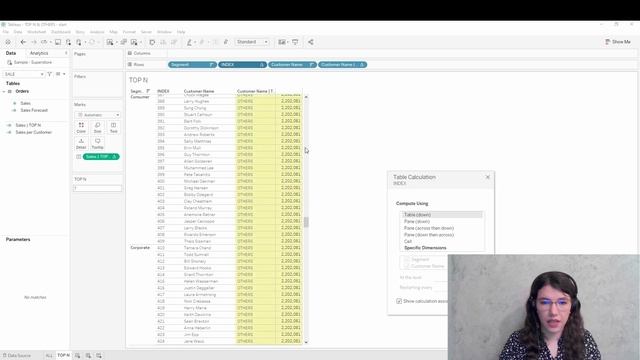Click the Redo forward arrow in toolbar
The width and height of the screenshot is (640, 360).
coord(34,42)
